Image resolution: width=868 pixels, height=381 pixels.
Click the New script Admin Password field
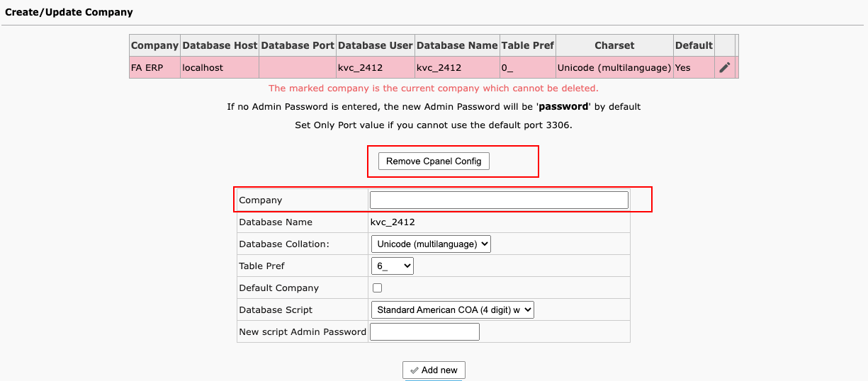(x=424, y=331)
